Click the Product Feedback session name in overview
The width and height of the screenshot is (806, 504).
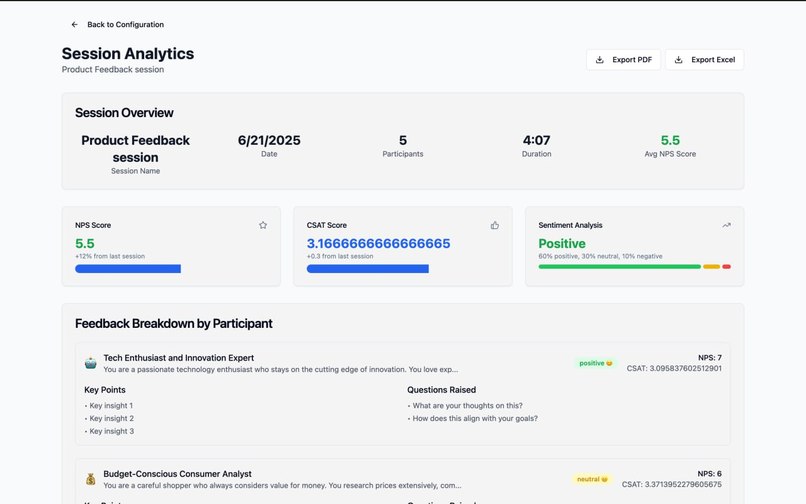[136, 149]
